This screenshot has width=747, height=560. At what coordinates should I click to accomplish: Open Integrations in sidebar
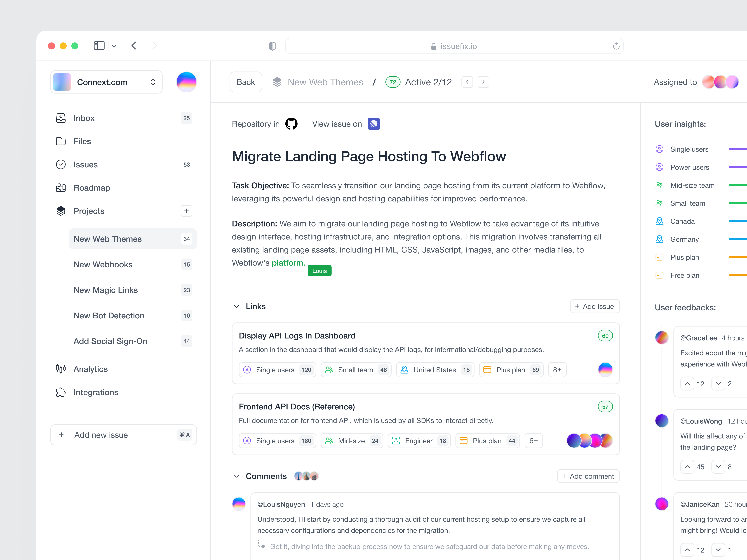[x=124, y=392]
